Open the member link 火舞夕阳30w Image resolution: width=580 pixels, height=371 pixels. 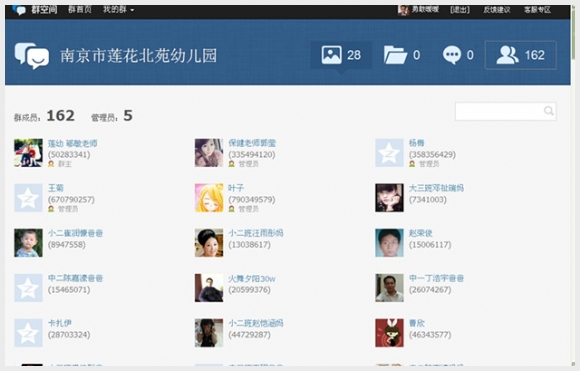(x=252, y=279)
